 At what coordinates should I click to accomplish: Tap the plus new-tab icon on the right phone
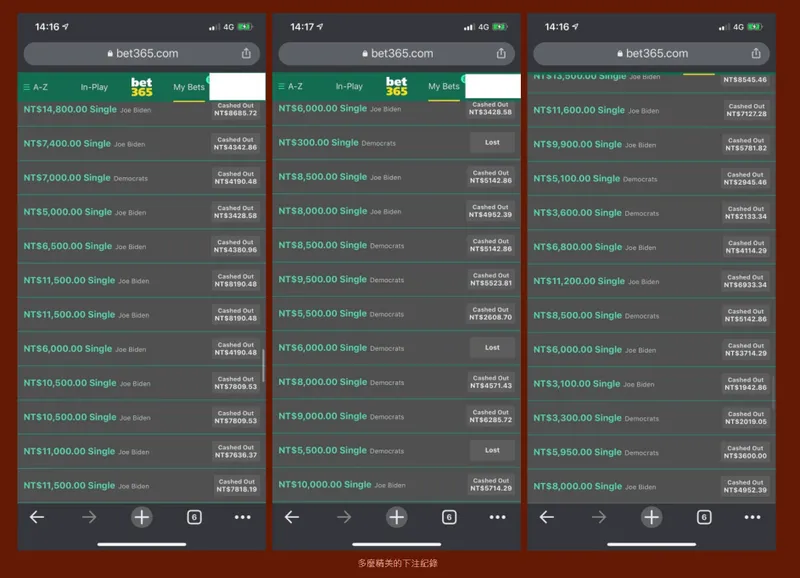coord(652,517)
